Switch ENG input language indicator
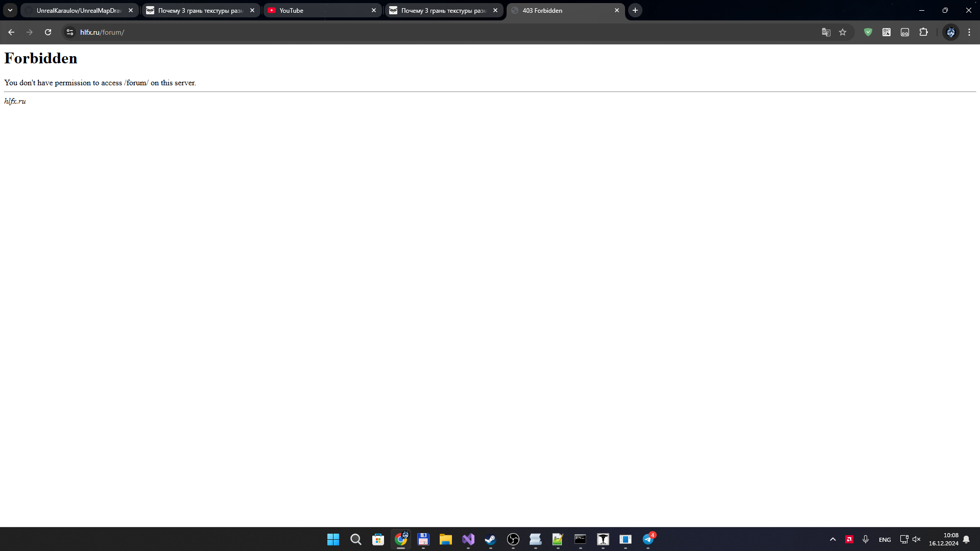 tap(885, 540)
